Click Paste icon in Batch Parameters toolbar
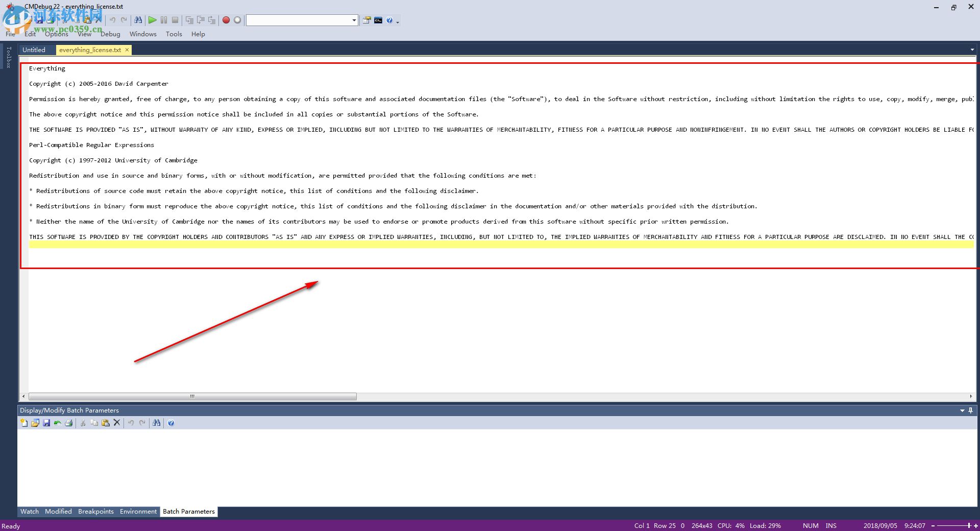Viewport: 980px width, 531px height. pyautogui.click(x=106, y=423)
